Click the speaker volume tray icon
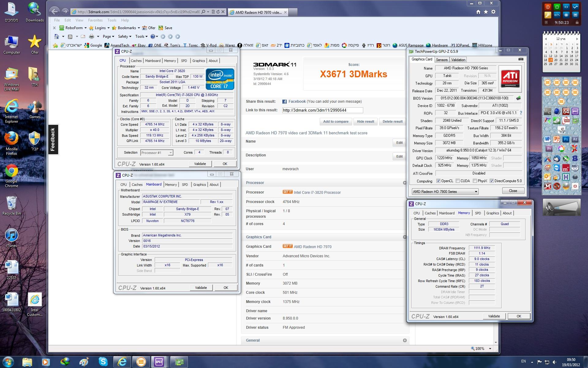Screen dimensions: 588x368 [555, 362]
